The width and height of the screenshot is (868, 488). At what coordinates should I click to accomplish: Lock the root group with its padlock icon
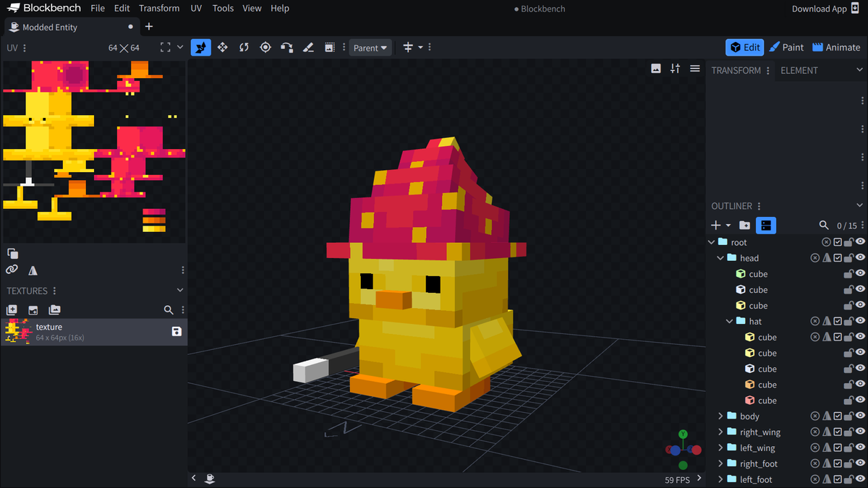(849, 242)
